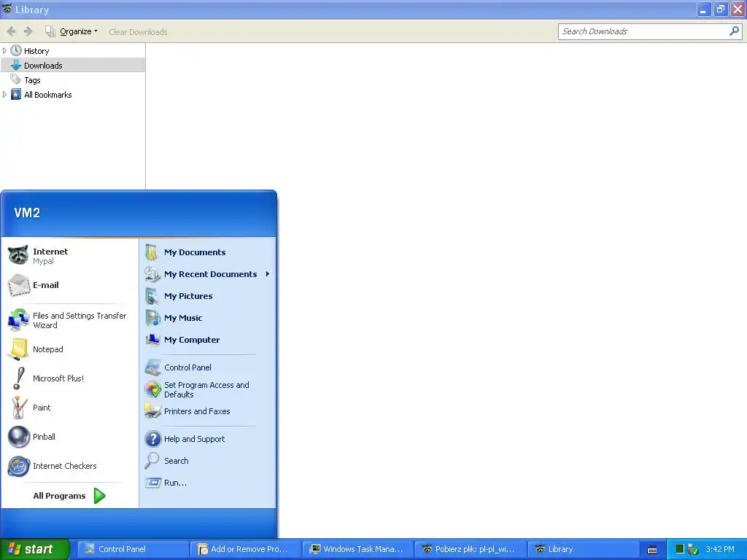This screenshot has height=560, width=747.
Task: Open My Music icon
Action: [152, 318]
